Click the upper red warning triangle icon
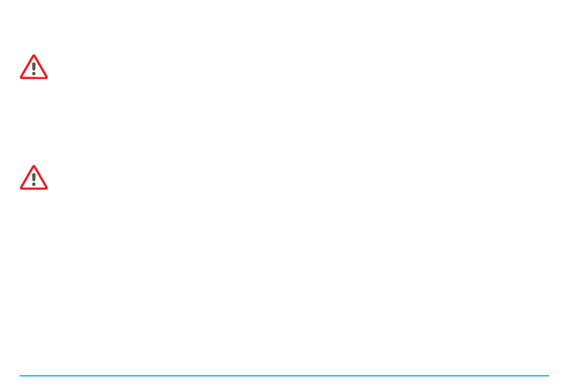The height and width of the screenshot is (392, 569). click(x=34, y=67)
